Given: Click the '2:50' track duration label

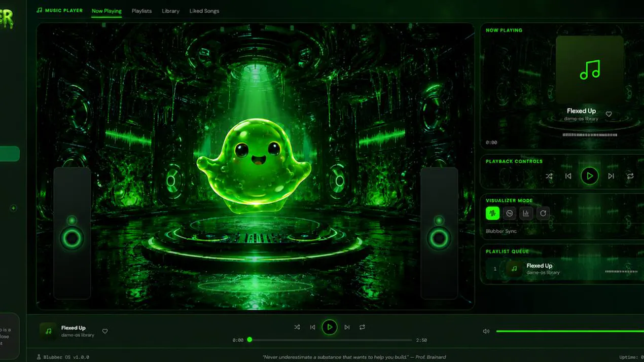Looking at the screenshot, I should (x=421, y=340).
